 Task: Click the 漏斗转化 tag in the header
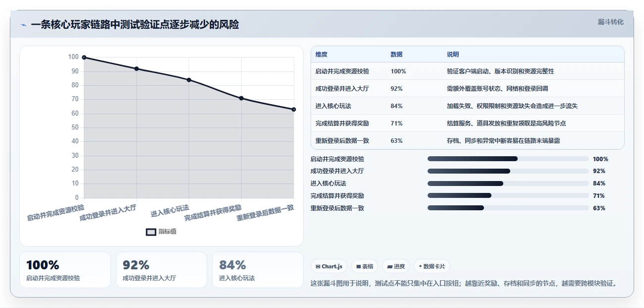(x=610, y=22)
